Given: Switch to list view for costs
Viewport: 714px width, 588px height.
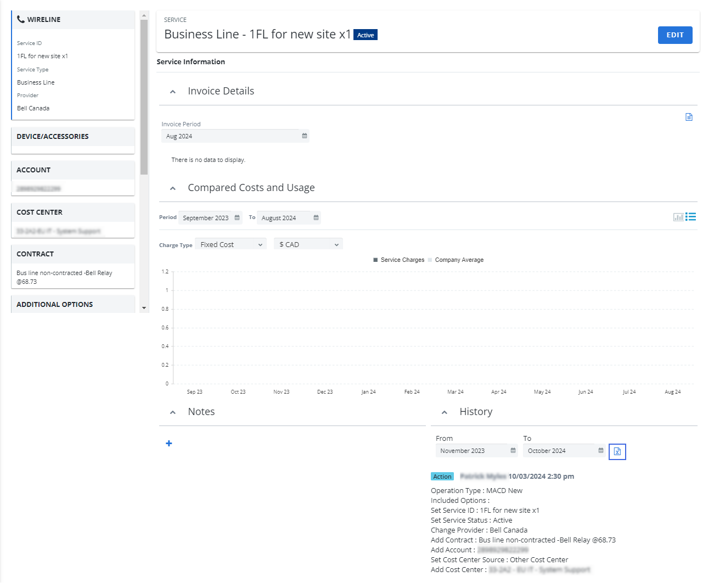Looking at the screenshot, I should [691, 217].
